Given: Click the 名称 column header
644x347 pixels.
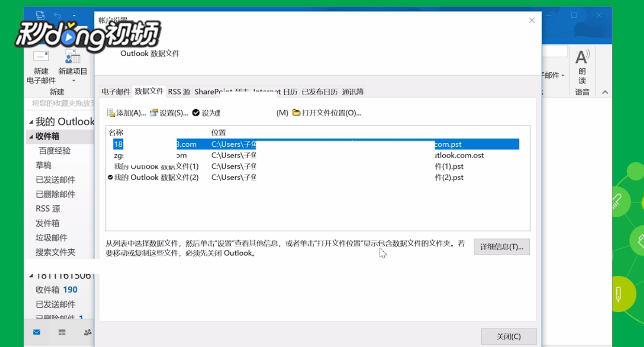Looking at the screenshot, I should pyautogui.click(x=158, y=132).
